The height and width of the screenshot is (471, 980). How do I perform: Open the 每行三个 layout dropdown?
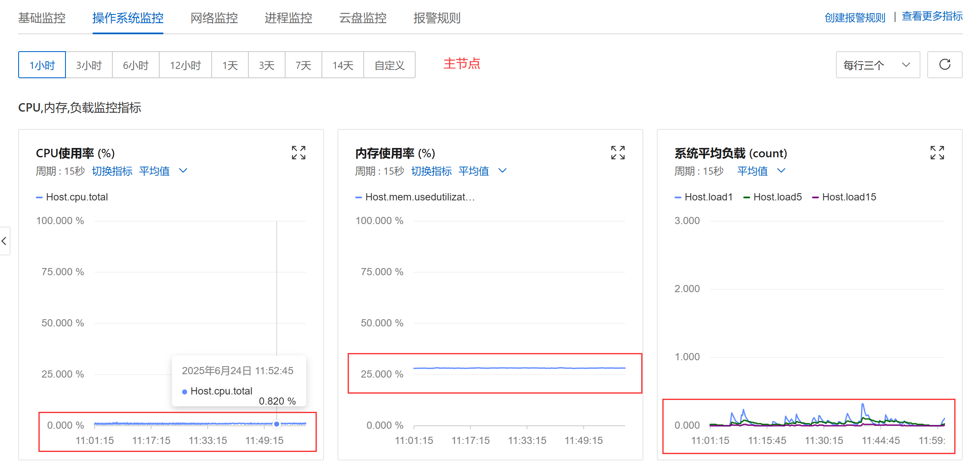click(878, 65)
